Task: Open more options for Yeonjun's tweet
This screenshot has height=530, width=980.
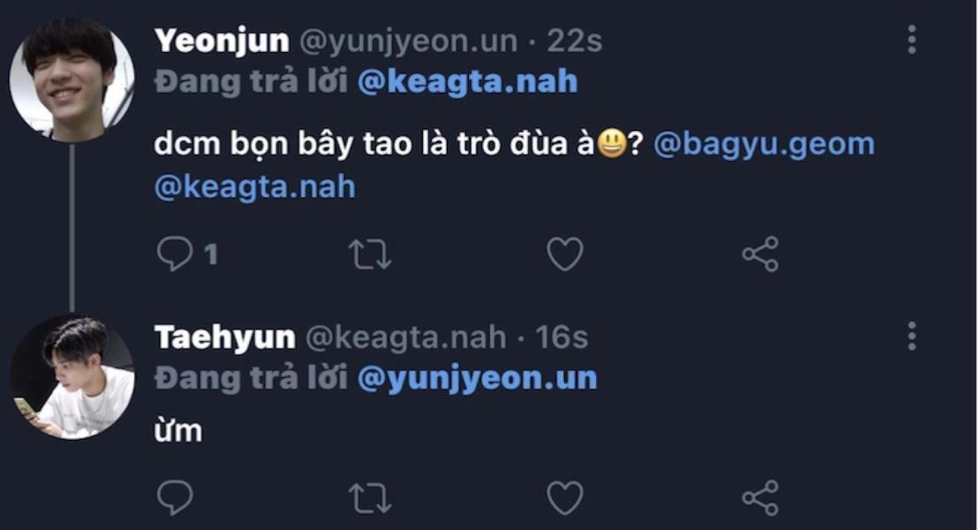Action: click(x=911, y=40)
